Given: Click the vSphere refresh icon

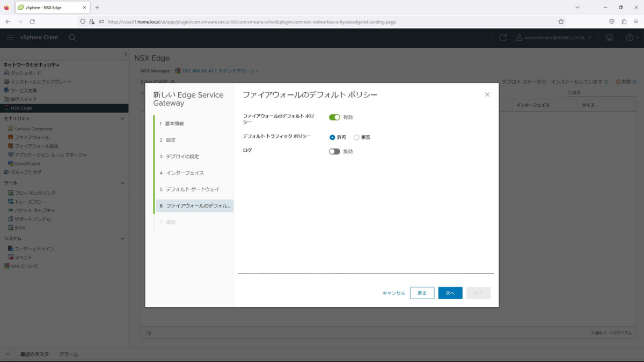Looking at the screenshot, I should [503, 38].
